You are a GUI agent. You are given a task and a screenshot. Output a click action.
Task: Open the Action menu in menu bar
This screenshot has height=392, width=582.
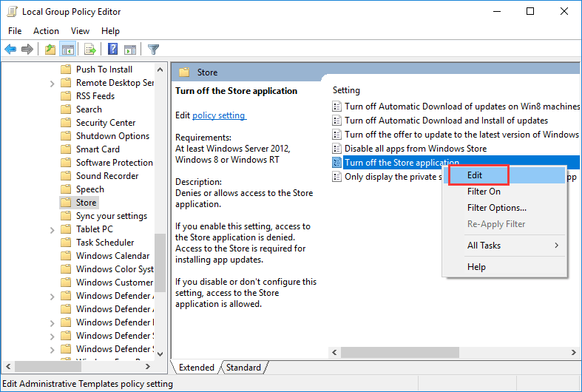click(x=46, y=31)
